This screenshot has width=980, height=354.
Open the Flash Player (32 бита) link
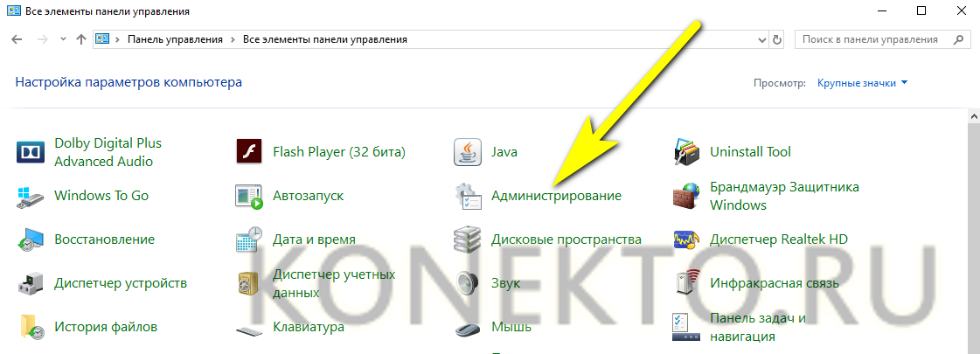point(339,152)
